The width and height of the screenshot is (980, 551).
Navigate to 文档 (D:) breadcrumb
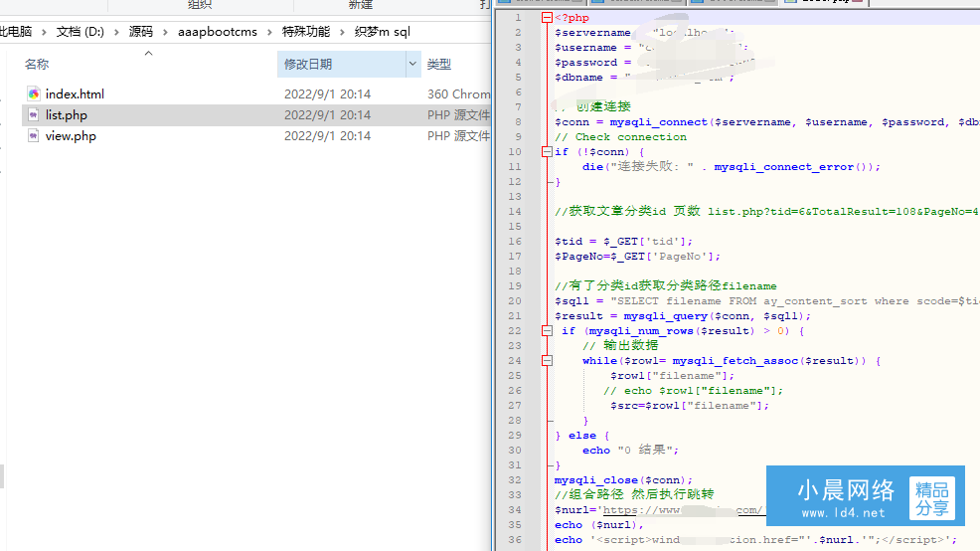pos(80,32)
